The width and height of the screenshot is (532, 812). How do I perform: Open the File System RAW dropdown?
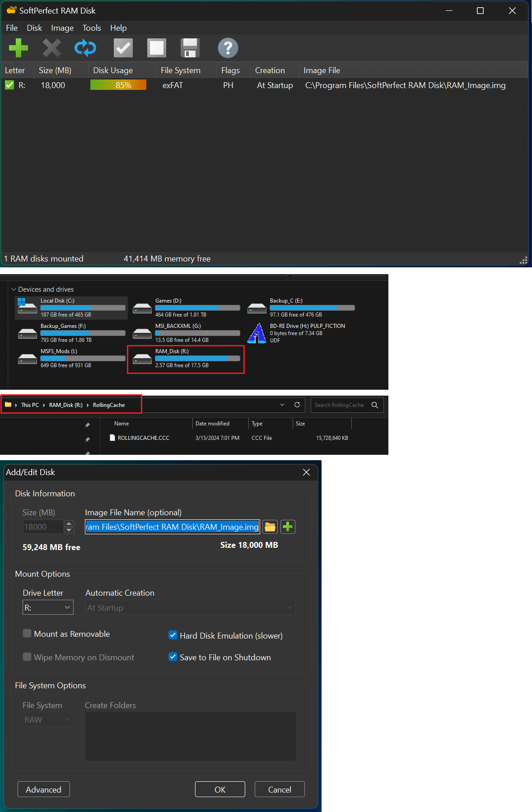48,719
